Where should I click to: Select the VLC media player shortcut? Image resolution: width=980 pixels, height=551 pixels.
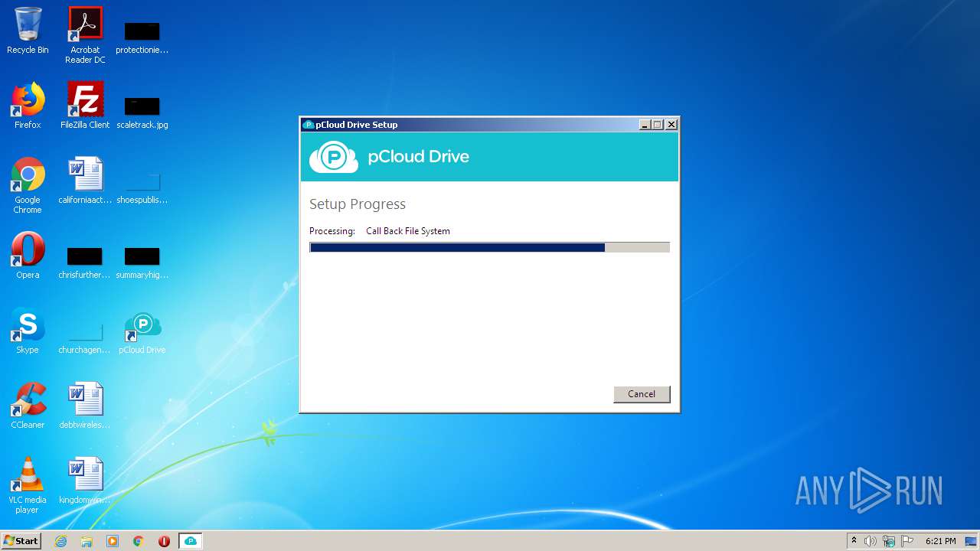pos(28,485)
